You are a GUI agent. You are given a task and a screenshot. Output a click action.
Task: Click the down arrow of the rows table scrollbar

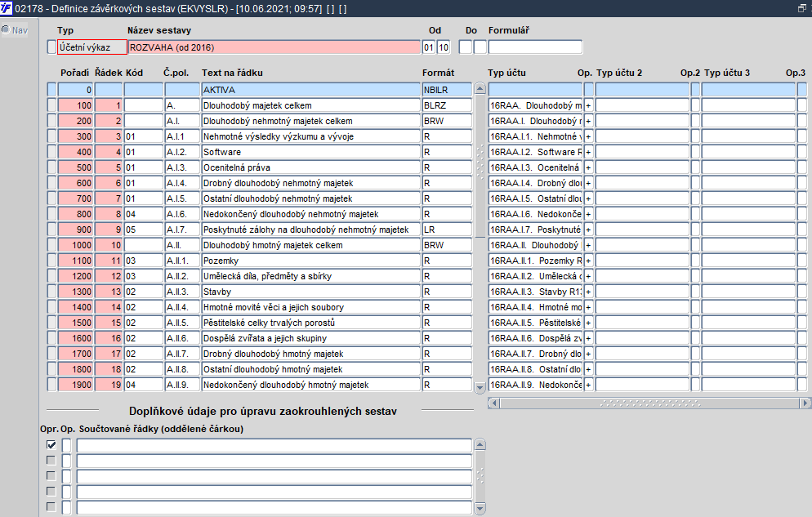pos(480,386)
